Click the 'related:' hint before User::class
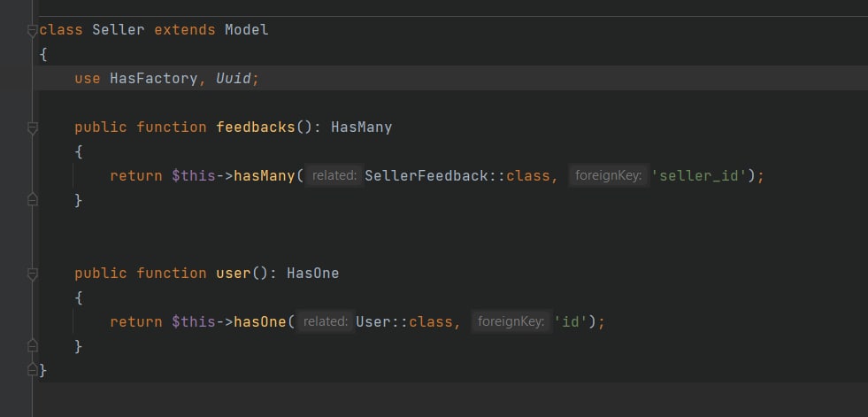 coord(326,321)
